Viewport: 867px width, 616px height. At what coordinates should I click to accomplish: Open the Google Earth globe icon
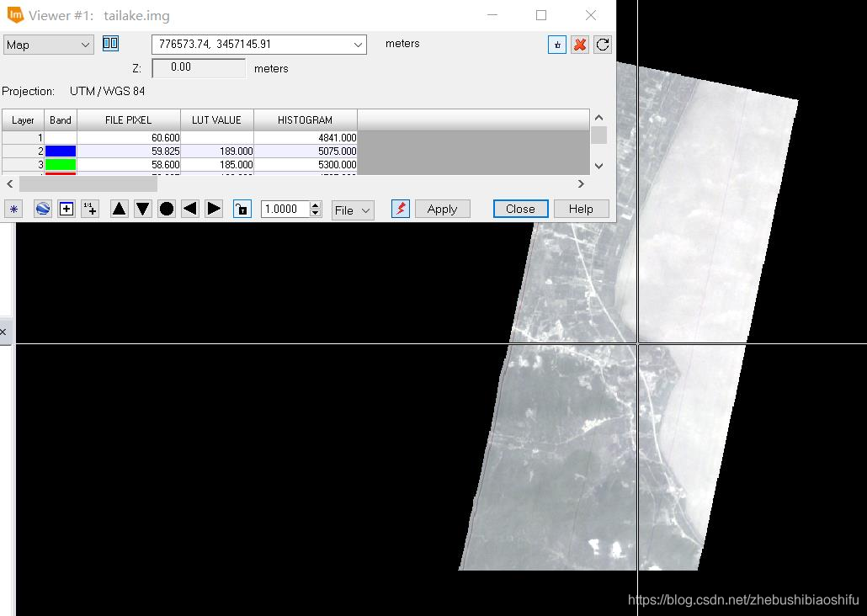[43, 209]
